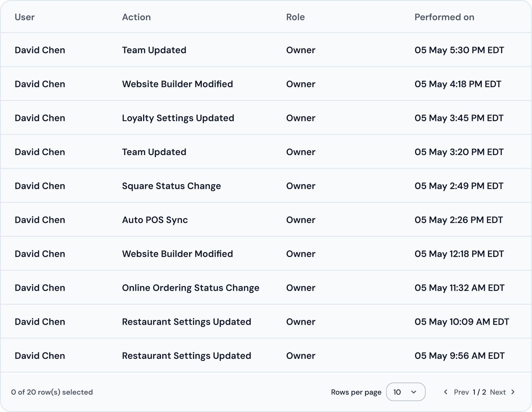The image size is (532, 412).
Task: Click the Performed on column header
Action: (x=444, y=17)
